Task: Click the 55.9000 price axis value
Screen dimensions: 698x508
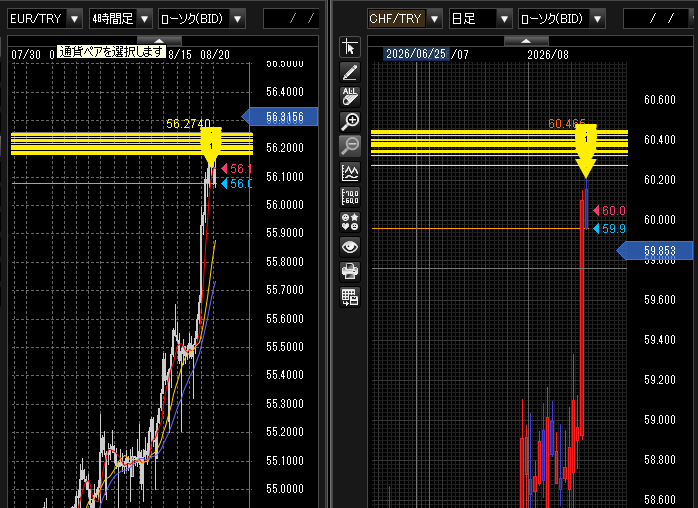Action: tap(285, 233)
